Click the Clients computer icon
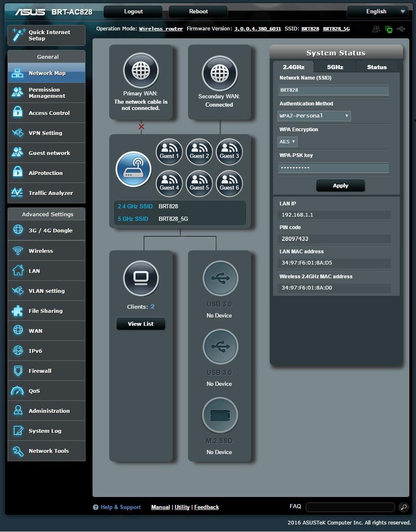Viewport: 416px width, 532px height. [x=141, y=278]
